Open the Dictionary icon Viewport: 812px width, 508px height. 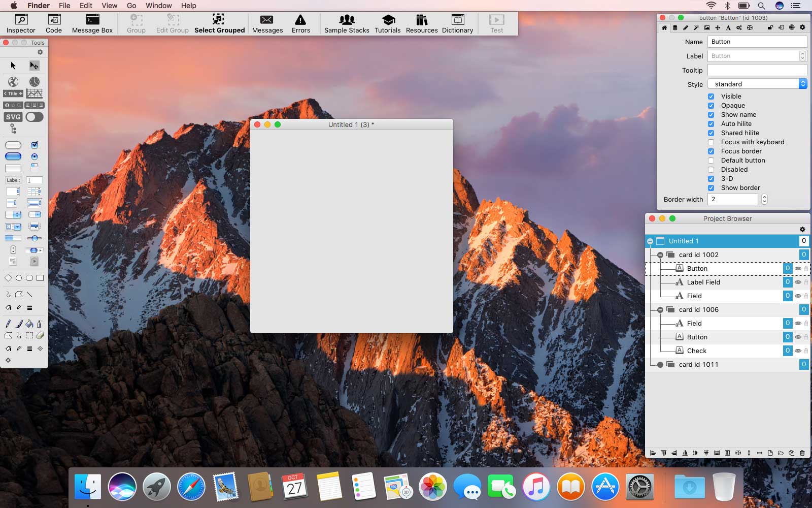pyautogui.click(x=457, y=23)
